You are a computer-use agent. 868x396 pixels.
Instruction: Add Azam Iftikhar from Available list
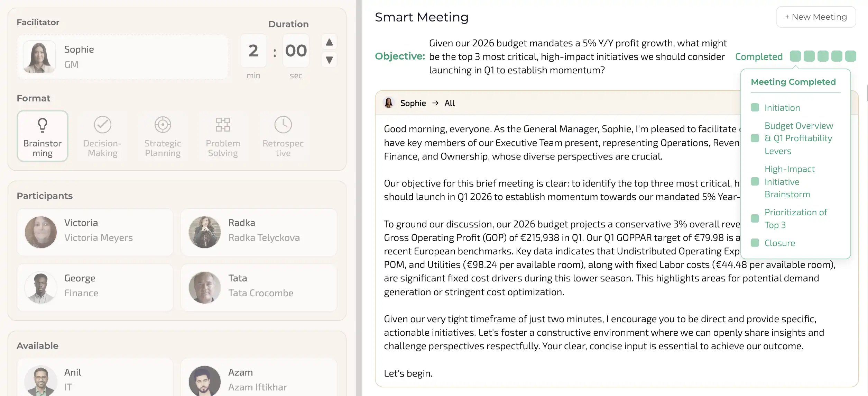coord(259,377)
